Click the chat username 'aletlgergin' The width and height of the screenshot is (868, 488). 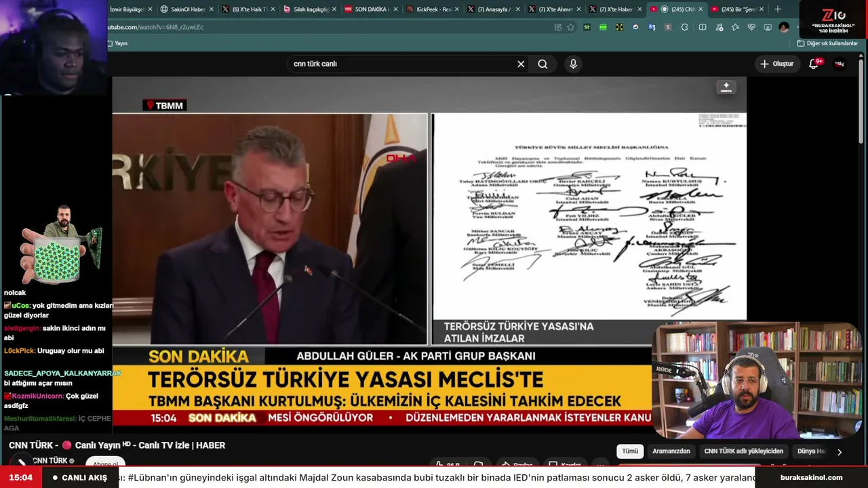coord(22,328)
